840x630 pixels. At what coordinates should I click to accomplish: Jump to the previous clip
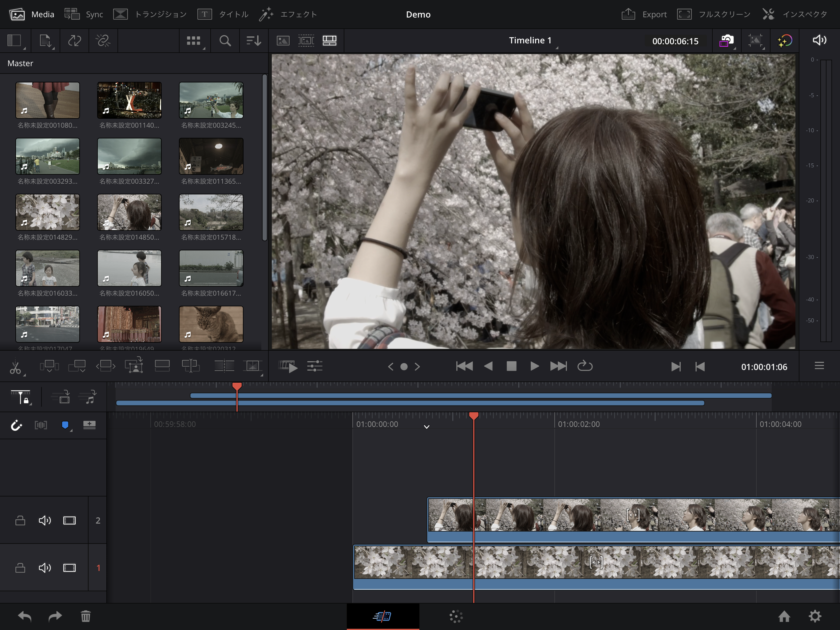point(464,366)
